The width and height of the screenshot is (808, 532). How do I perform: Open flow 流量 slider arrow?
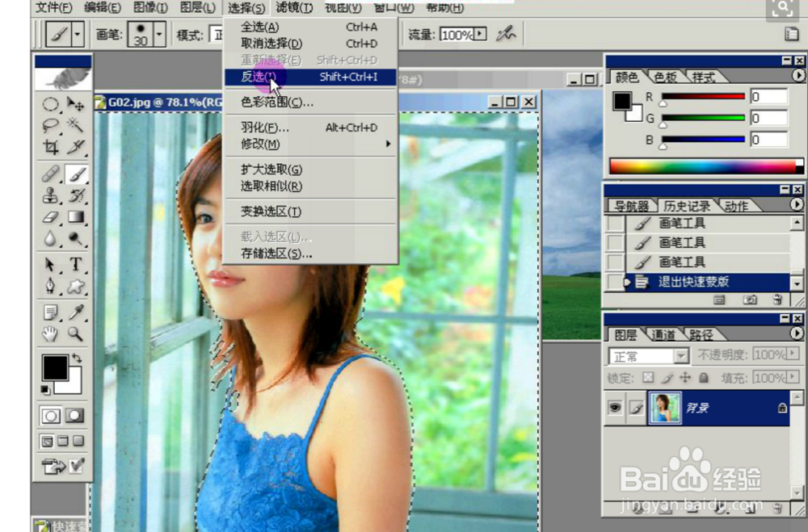pos(480,35)
